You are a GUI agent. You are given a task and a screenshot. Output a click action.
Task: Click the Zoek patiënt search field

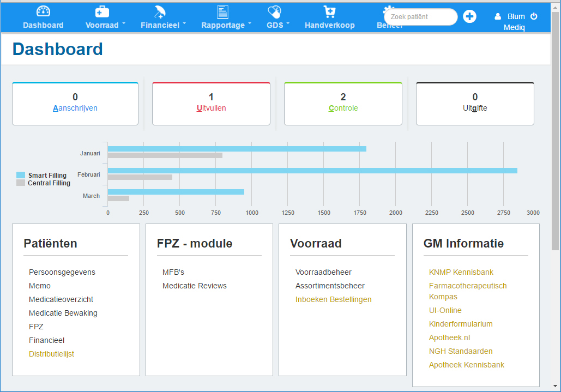pos(420,17)
